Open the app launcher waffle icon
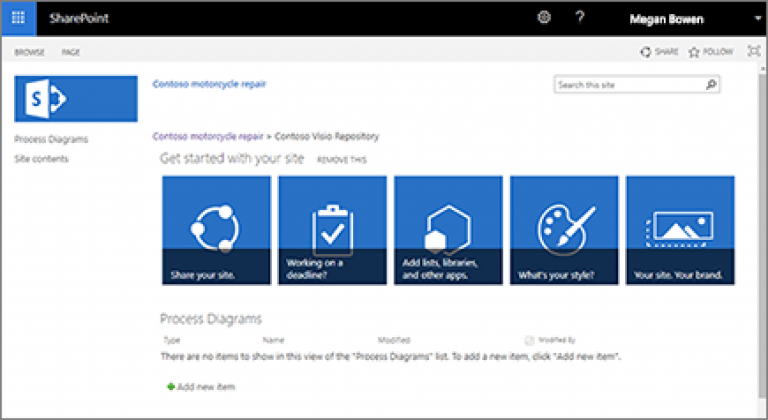The width and height of the screenshot is (768, 420). 19,18
